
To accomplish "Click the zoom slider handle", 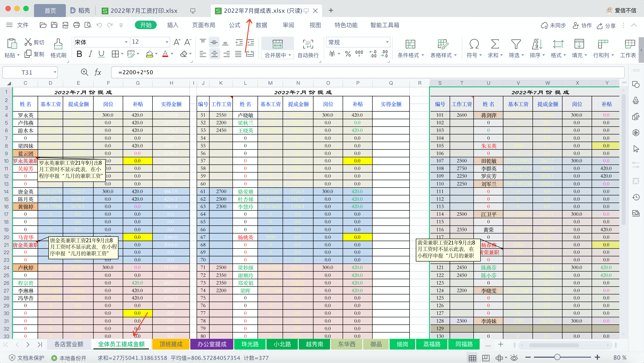I will 557,357.
